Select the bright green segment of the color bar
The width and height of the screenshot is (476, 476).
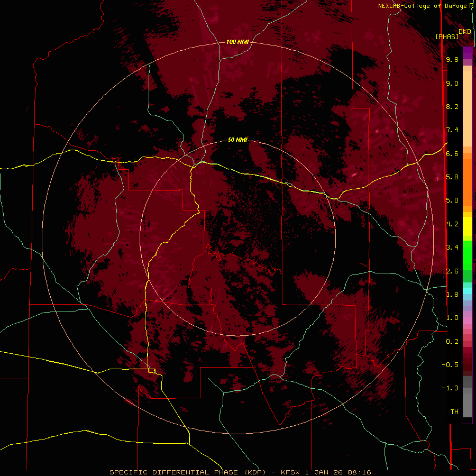click(467, 255)
